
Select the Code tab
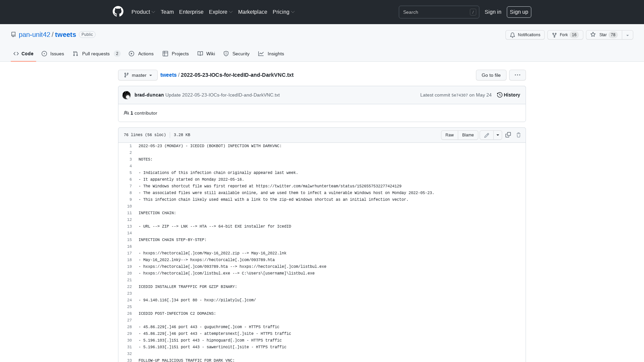(23, 54)
